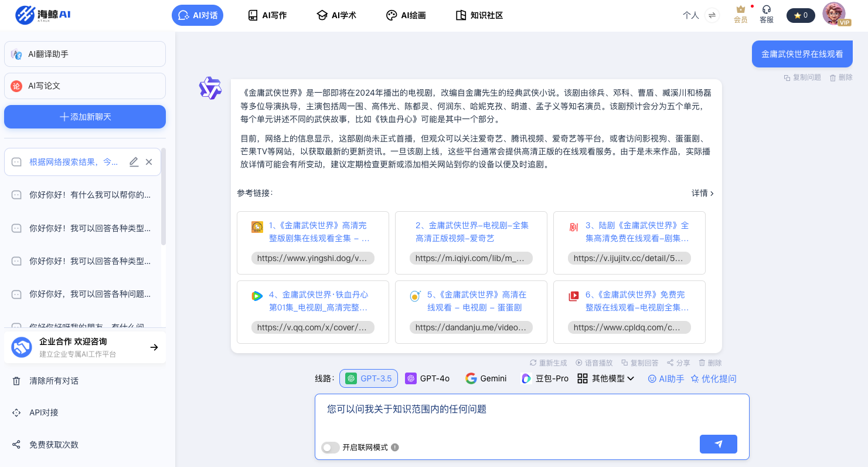Click 复制回答 under the answer
Viewport: 868px width, 467px height.
(640, 363)
